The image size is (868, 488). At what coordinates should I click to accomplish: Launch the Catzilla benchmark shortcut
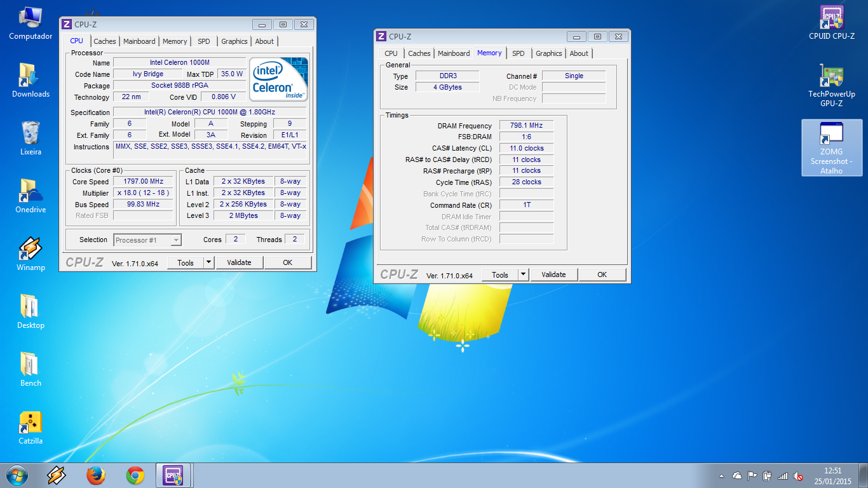(31, 428)
